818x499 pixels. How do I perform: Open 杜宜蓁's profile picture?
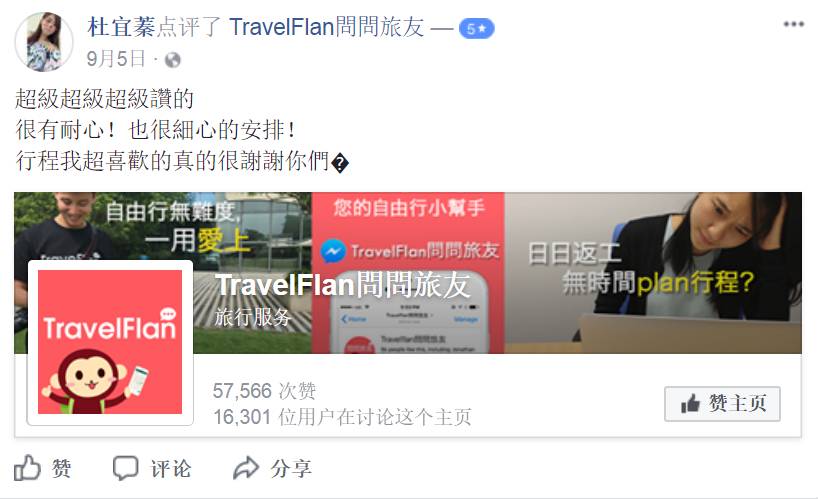pyautogui.click(x=44, y=41)
